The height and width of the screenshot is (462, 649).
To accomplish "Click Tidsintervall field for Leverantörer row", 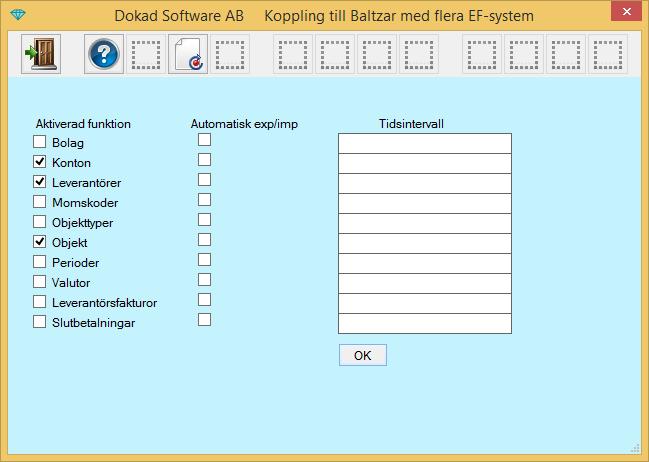I will (x=425, y=183).
